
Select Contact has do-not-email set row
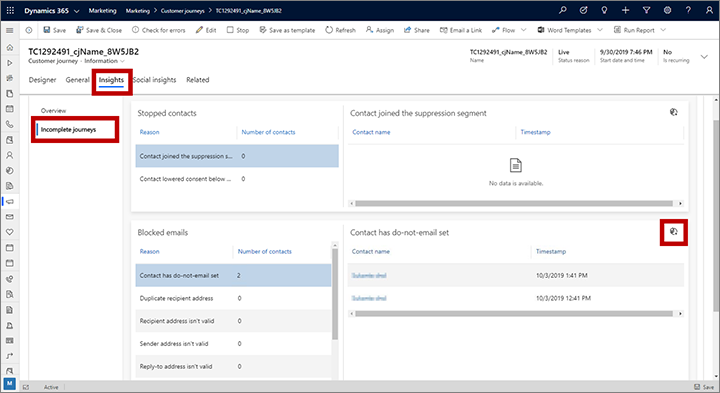tap(233, 275)
